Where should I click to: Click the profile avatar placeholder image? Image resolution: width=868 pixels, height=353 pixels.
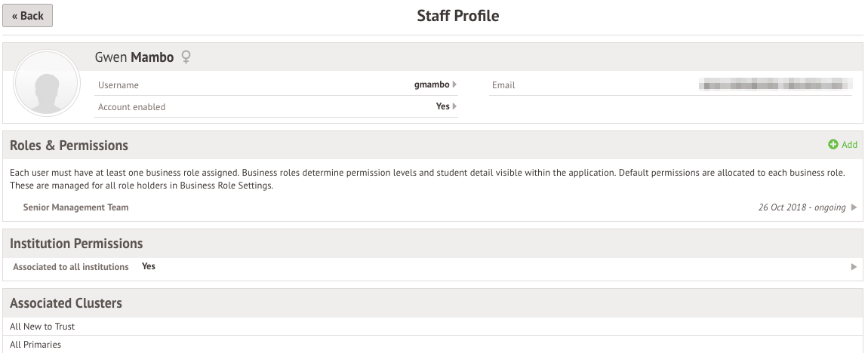click(x=47, y=83)
